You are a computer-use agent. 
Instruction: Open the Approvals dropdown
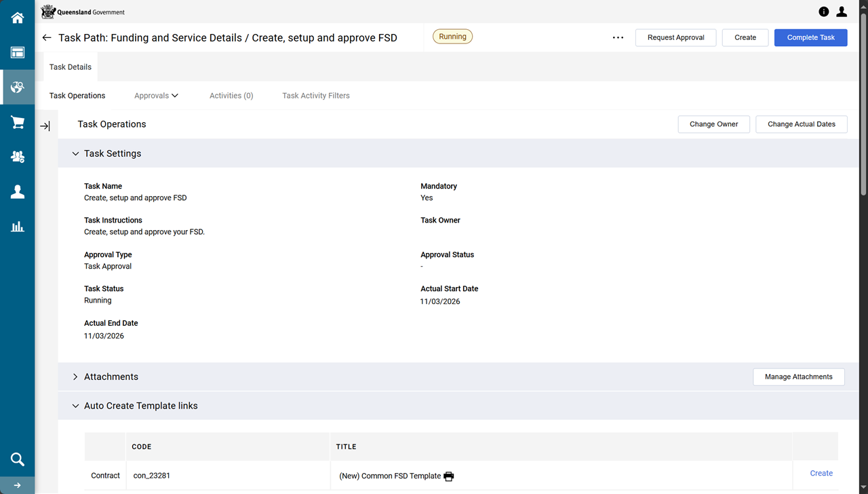(x=156, y=96)
